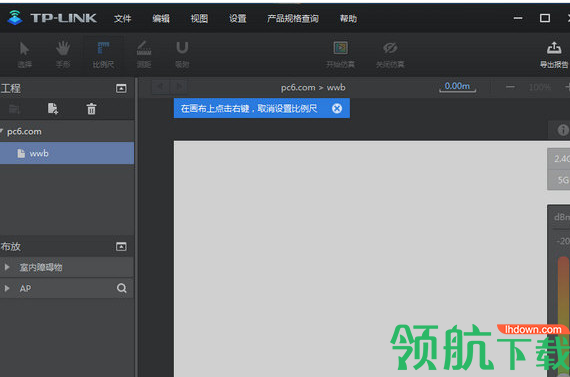Switch heatmap to 2.4G band
Image resolution: width=570 pixels, height=377 pixels.
click(x=559, y=159)
